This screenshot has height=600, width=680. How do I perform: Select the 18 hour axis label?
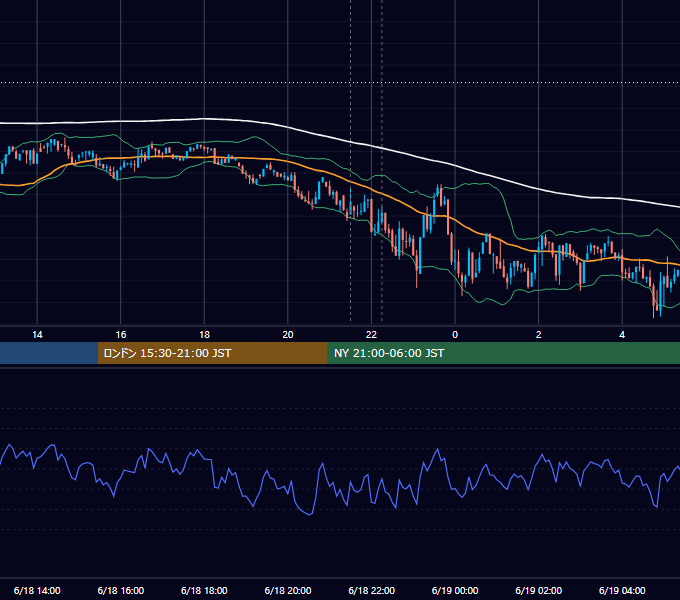click(x=204, y=335)
